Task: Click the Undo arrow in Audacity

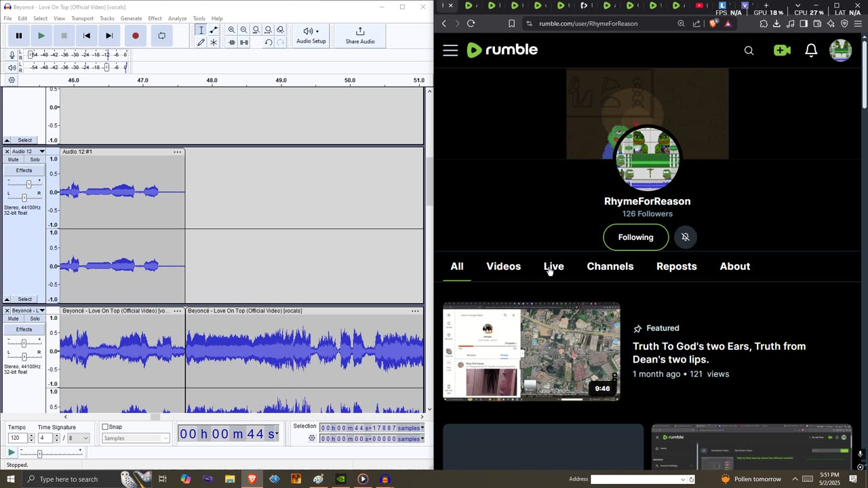Action: (269, 42)
